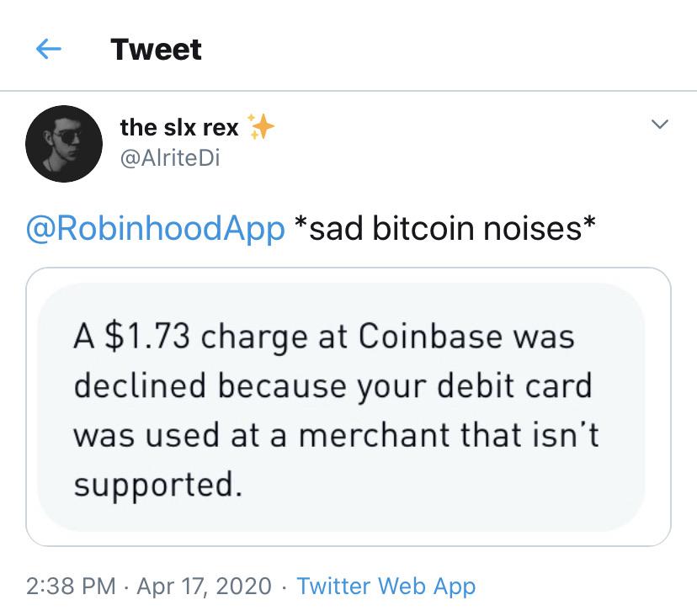
Task: Click the @AlriteDi handle
Action: click(x=169, y=157)
